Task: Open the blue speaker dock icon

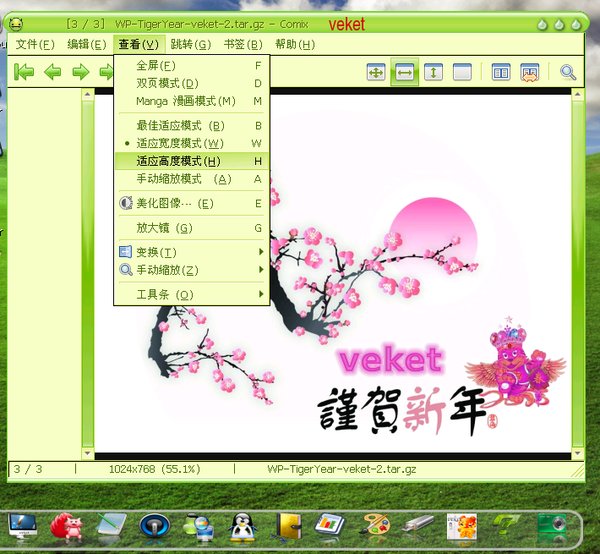Action: point(155,526)
